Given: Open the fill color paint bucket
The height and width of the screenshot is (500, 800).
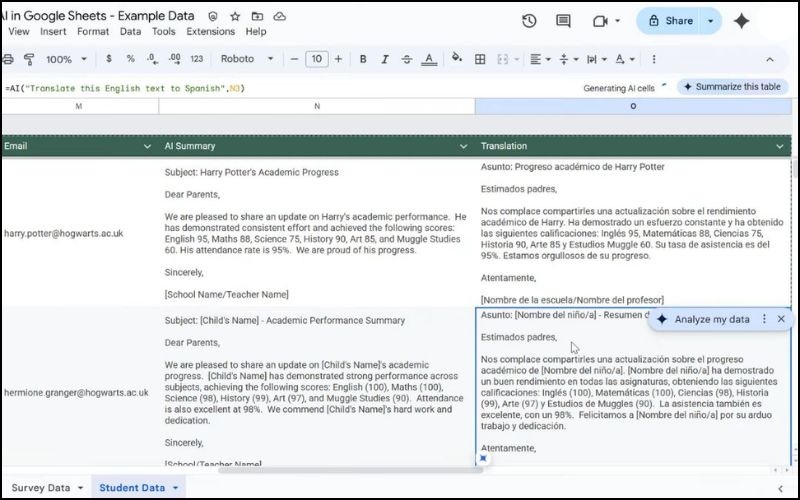Looking at the screenshot, I should 458,59.
